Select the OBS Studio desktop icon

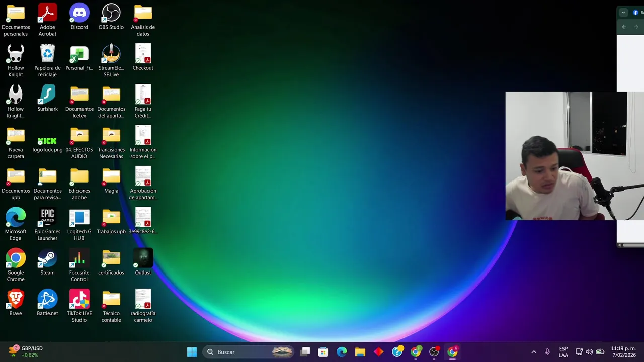tap(111, 17)
